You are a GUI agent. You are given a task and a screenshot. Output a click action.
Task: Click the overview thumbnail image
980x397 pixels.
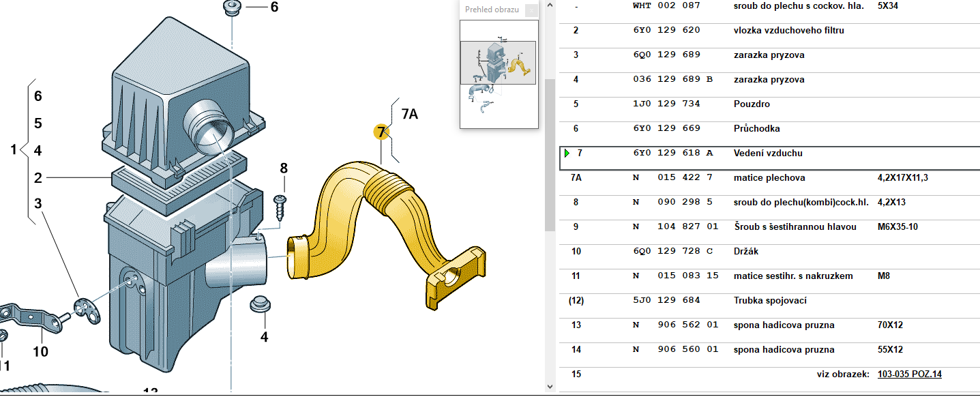click(499, 74)
